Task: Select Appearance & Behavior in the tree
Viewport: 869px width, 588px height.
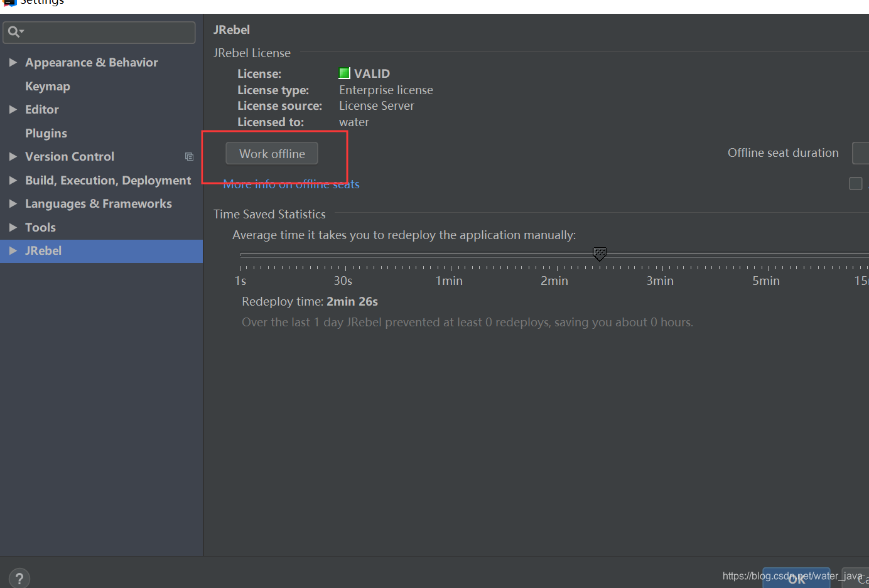Action: pyautogui.click(x=92, y=62)
